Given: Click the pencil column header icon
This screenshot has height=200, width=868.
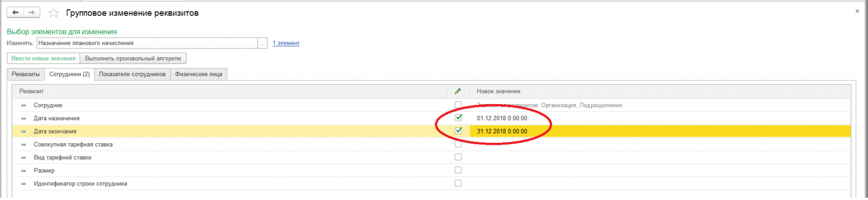Looking at the screenshot, I should point(457,91).
